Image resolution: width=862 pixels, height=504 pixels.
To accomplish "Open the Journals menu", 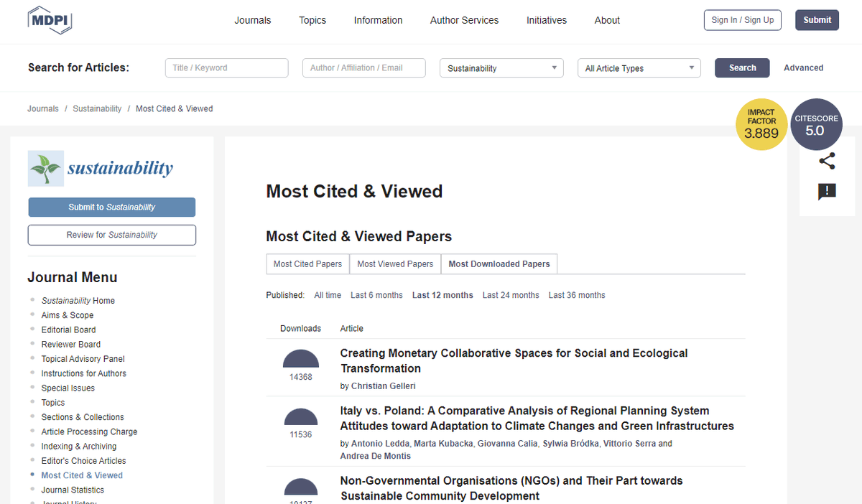I will (253, 20).
